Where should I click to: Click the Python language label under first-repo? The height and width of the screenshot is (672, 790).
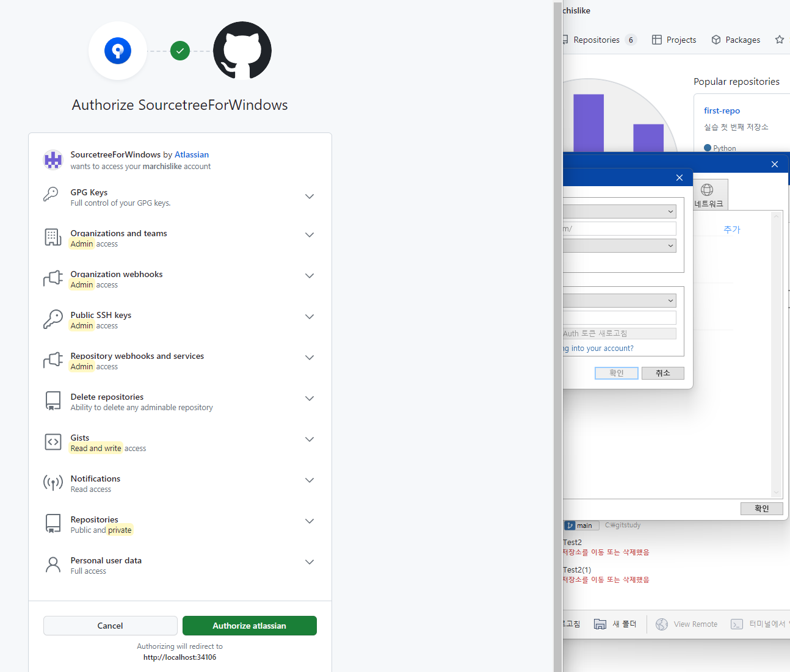724,148
